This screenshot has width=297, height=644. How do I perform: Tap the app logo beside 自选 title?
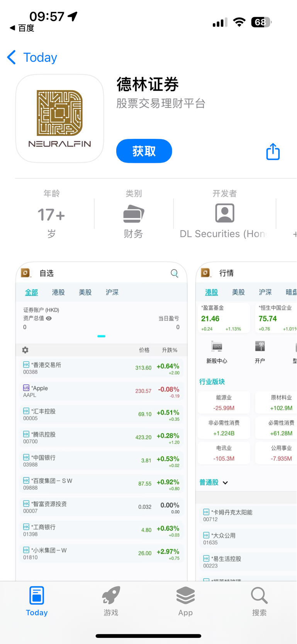coord(25,273)
